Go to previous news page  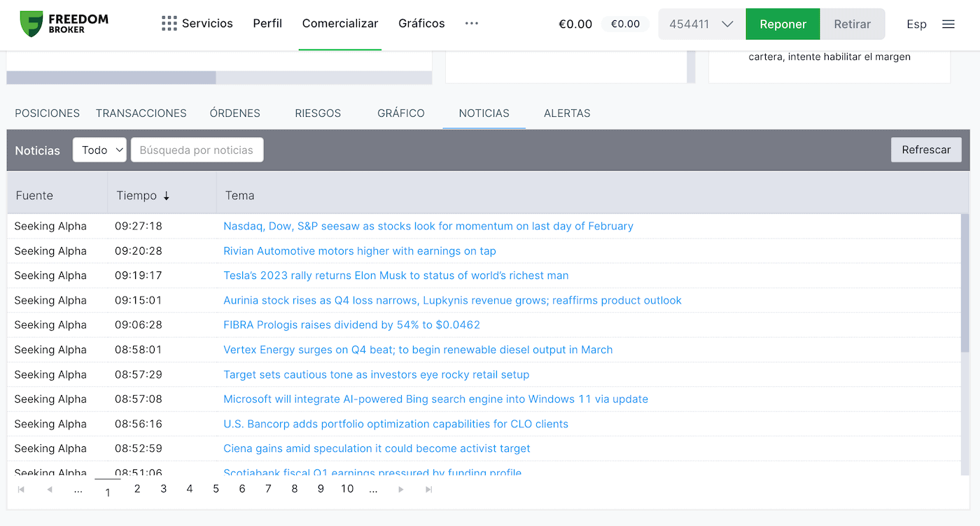coord(49,490)
